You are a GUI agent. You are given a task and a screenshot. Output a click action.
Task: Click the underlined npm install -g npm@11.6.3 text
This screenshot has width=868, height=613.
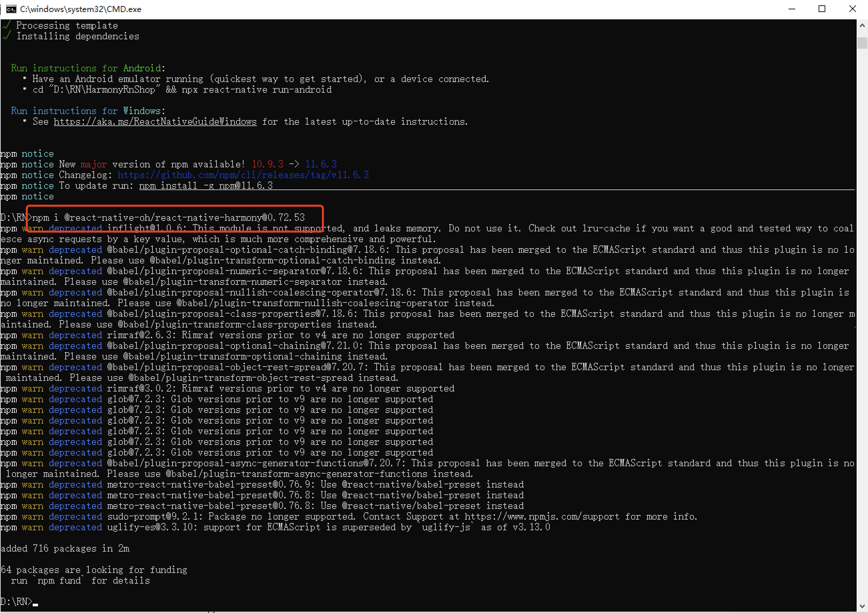point(206,185)
